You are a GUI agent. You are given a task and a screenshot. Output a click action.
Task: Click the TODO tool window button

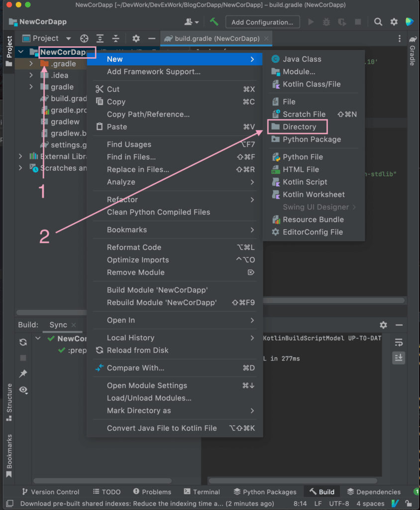click(x=106, y=492)
